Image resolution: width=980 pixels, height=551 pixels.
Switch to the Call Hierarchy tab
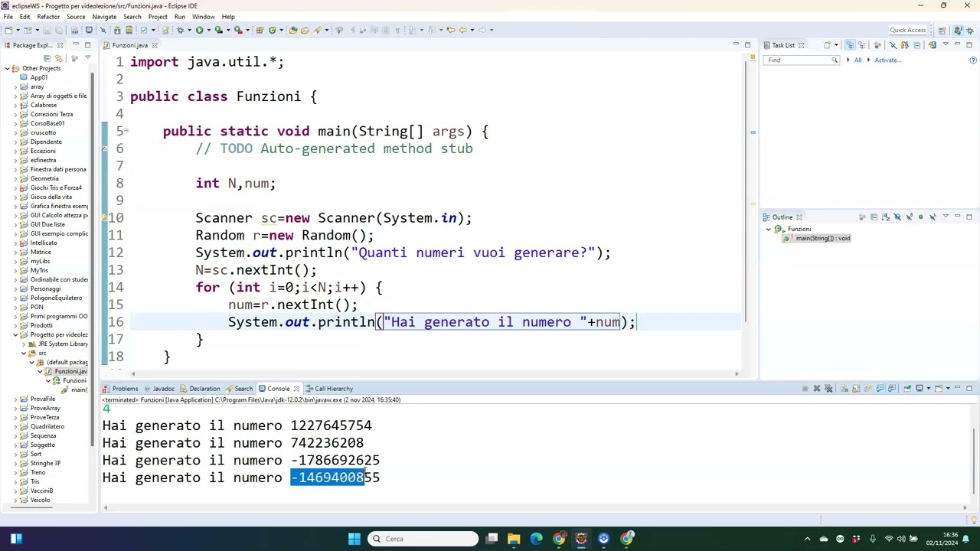pyautogui.click(x=329, y=389)
